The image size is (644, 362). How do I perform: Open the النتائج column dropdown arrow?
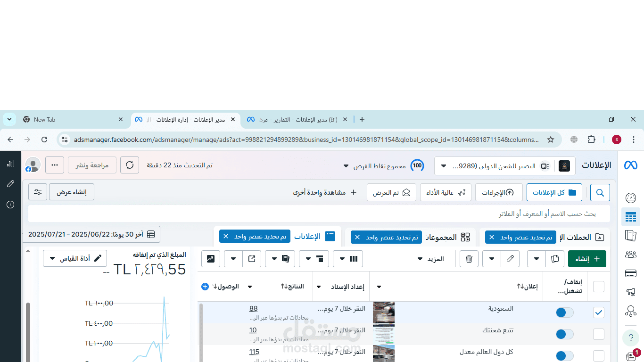click(250, 287)
